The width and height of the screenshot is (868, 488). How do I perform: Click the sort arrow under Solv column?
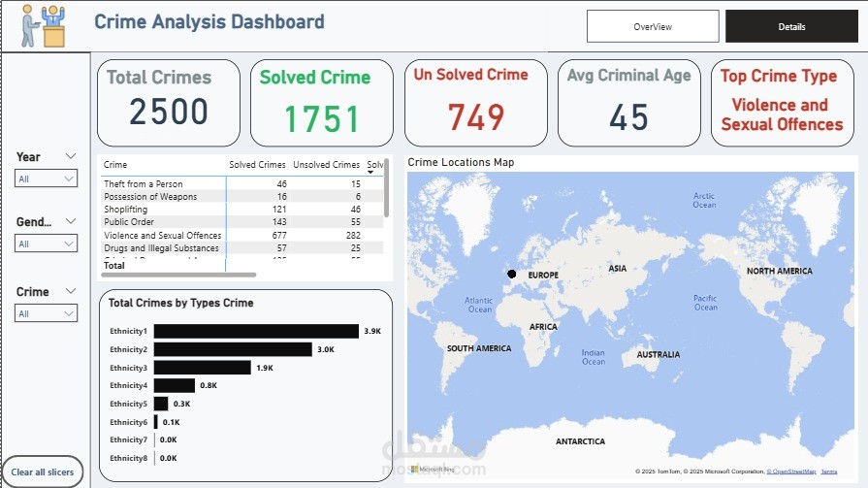[x=370, y=173]
